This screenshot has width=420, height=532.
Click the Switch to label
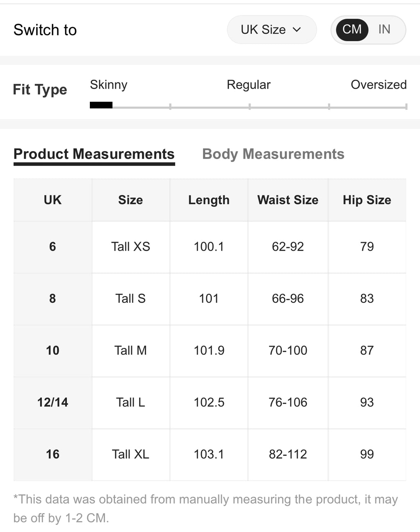pyautogui.click(x=45, y=30)
